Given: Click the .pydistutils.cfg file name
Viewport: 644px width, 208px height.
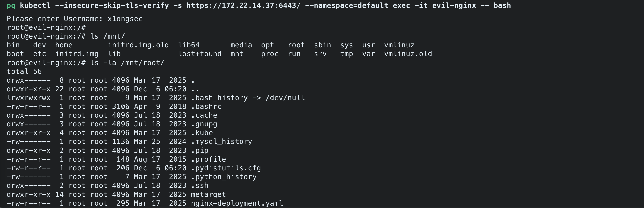Looking at the screenshot, I should click(x=226, y=168).
